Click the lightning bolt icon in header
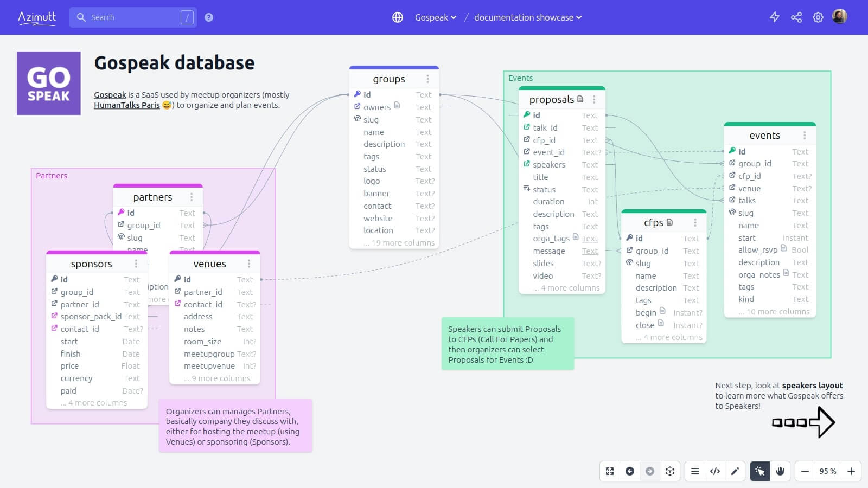The image size is (868, 488). [775, 17]
